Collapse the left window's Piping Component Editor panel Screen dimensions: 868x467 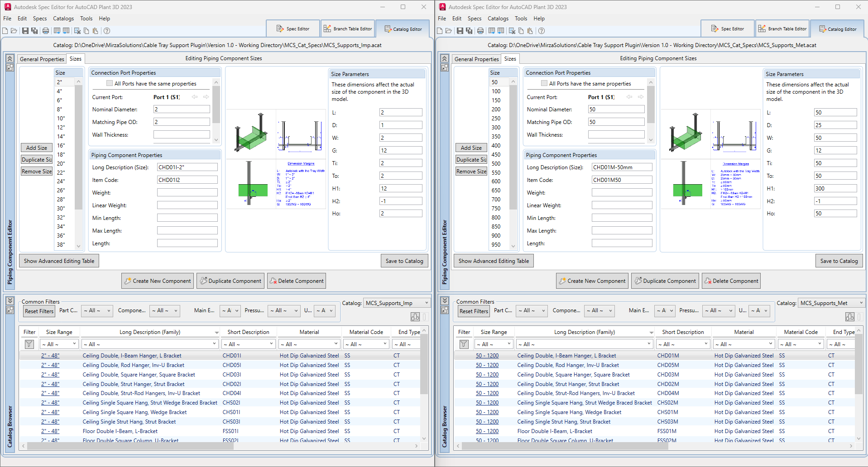10,58
